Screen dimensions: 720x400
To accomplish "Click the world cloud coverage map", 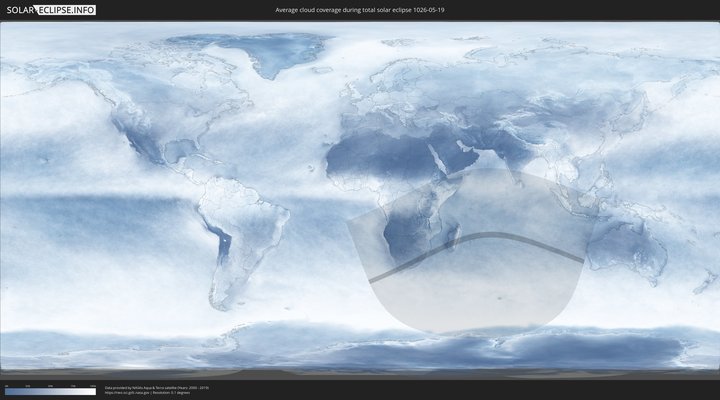I will pyautogui.click(x=360, y=200).
